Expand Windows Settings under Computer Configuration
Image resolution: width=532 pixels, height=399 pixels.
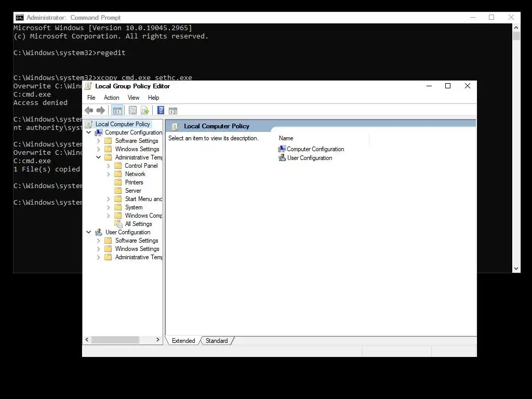(98, 149)
